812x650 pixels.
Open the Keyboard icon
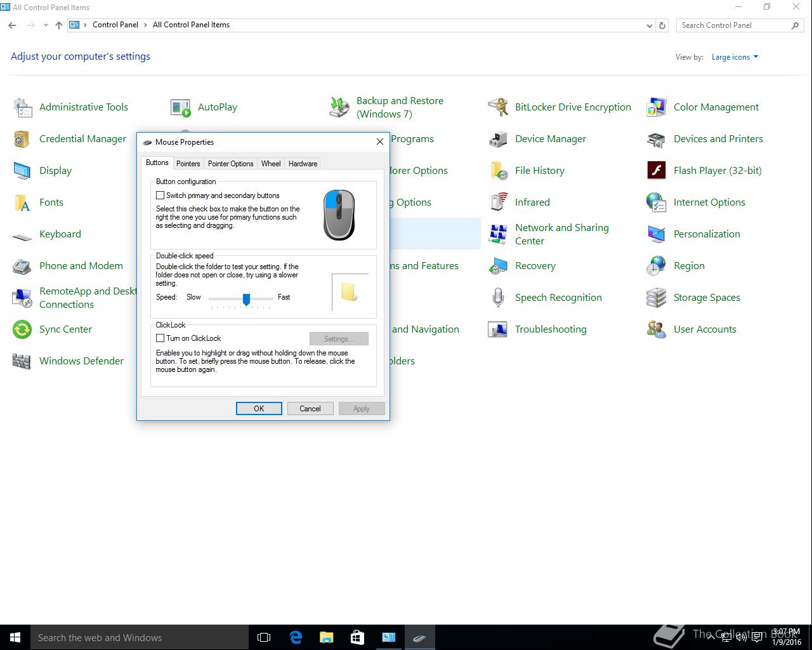22,236
